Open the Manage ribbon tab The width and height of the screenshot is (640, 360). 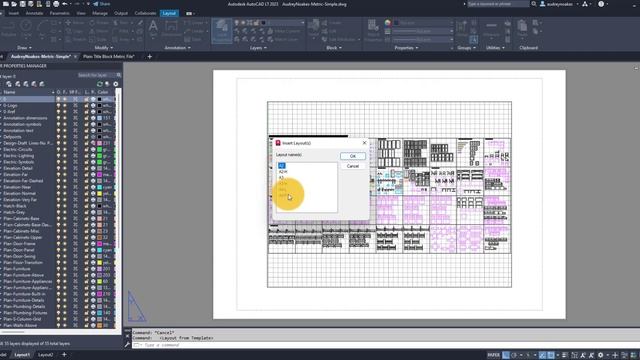click(100, 13)
